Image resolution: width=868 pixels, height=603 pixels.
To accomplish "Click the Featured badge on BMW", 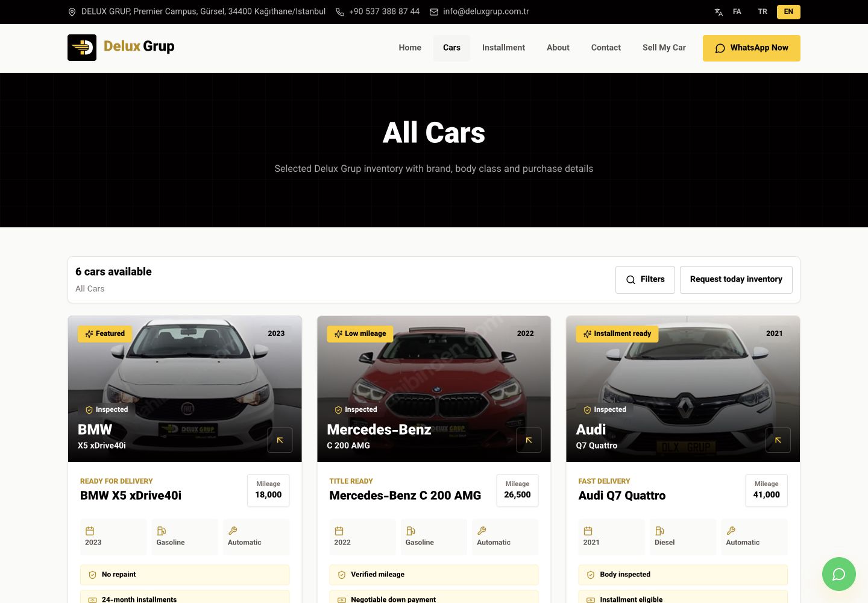I will 105,334.
